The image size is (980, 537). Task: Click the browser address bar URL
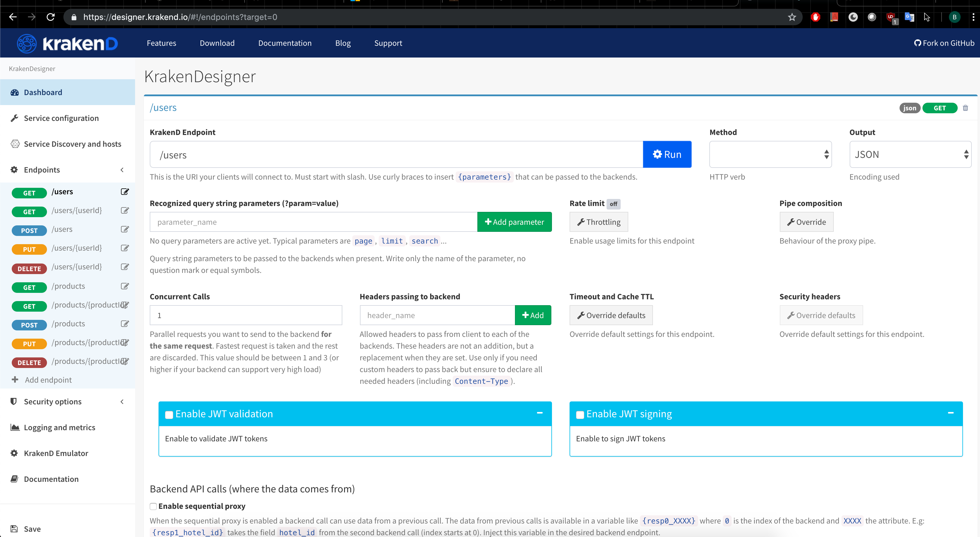pyautogui.click(x=180, y=17)
